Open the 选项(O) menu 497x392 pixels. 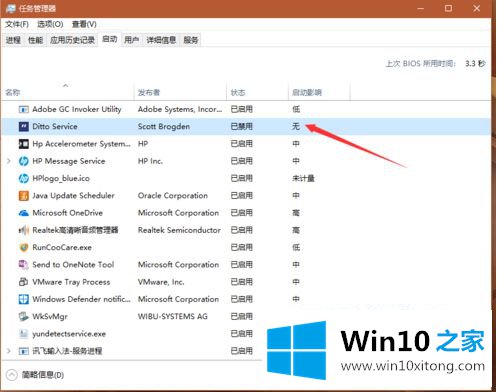[x=50, y=24]
